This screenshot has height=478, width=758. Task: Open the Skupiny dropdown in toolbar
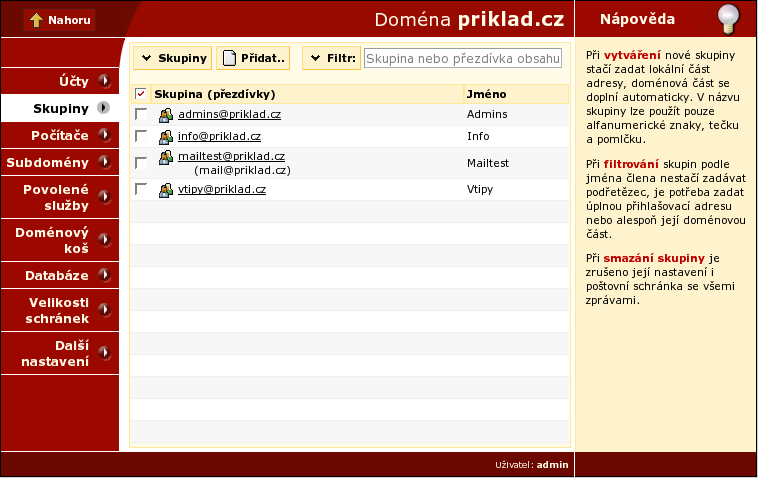point(172,58)
